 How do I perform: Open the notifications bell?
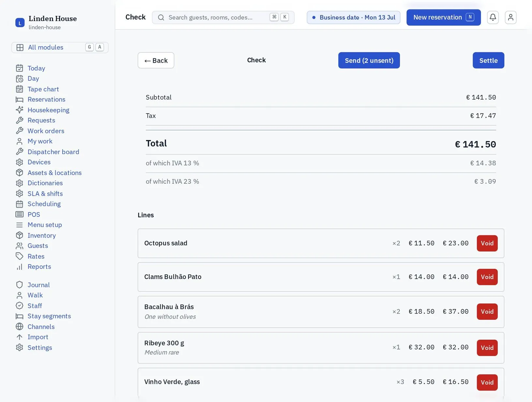(x=493, y=17)
